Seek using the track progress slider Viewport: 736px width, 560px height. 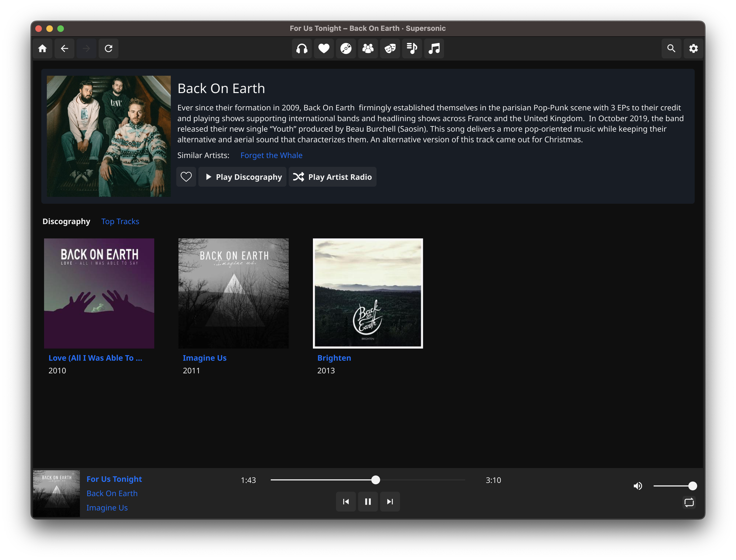pyautogui.click(x=368, y=480)
